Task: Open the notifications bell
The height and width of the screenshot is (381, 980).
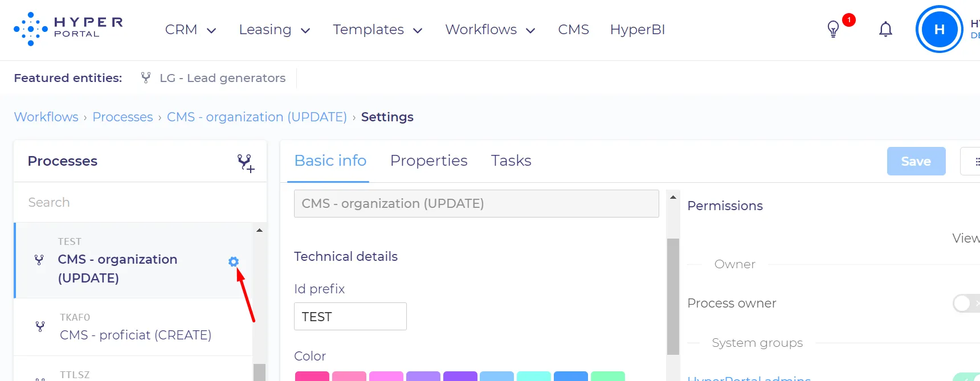Action: click(x=885, y=29)
